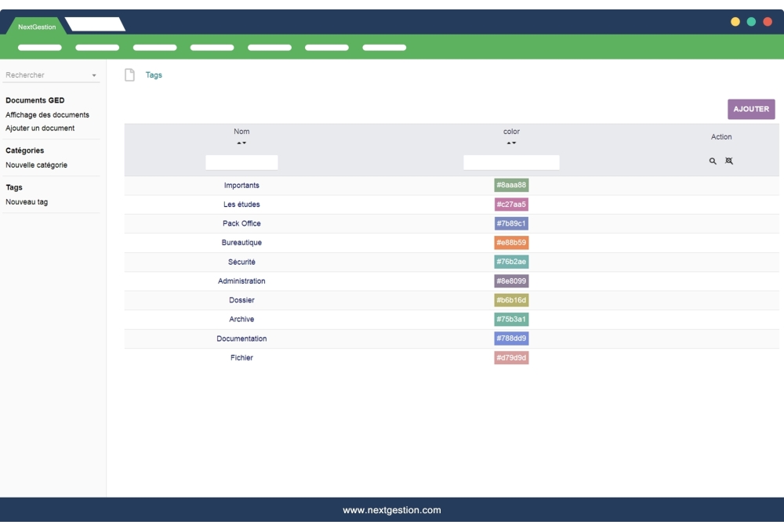
Task: Select the Pack Office tag row
Action: (x=241, y=223)
